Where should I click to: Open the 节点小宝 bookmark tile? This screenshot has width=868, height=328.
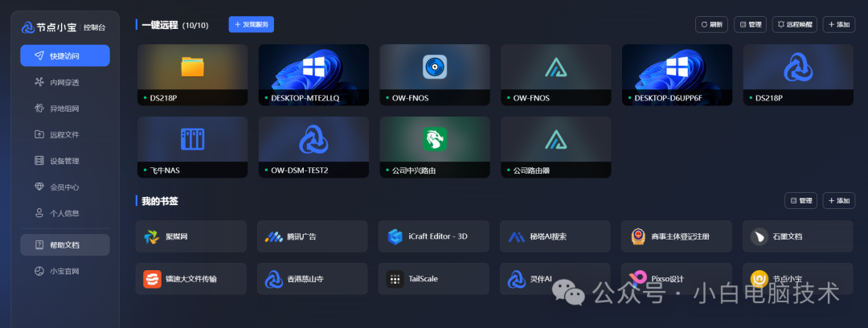point(798,279)
